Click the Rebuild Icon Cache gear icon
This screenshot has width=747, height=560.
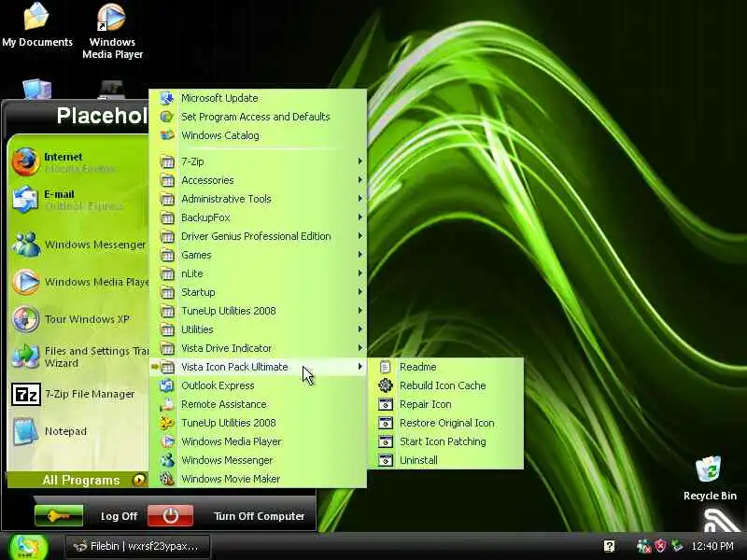pyautogui.click(x=385, y=385)
